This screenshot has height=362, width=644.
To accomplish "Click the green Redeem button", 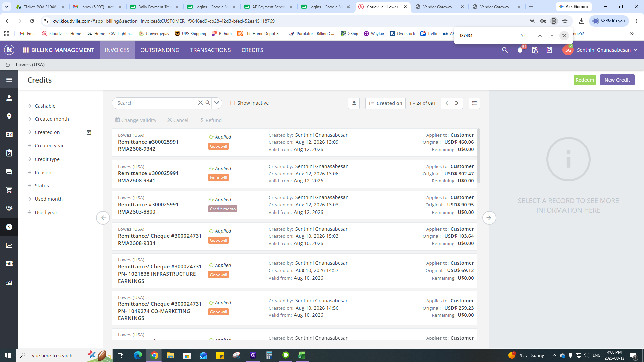I will tap(585, 80).
